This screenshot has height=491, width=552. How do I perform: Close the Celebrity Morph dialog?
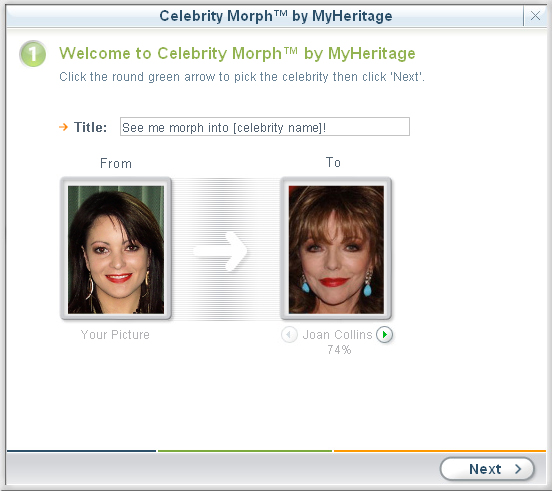535,16
